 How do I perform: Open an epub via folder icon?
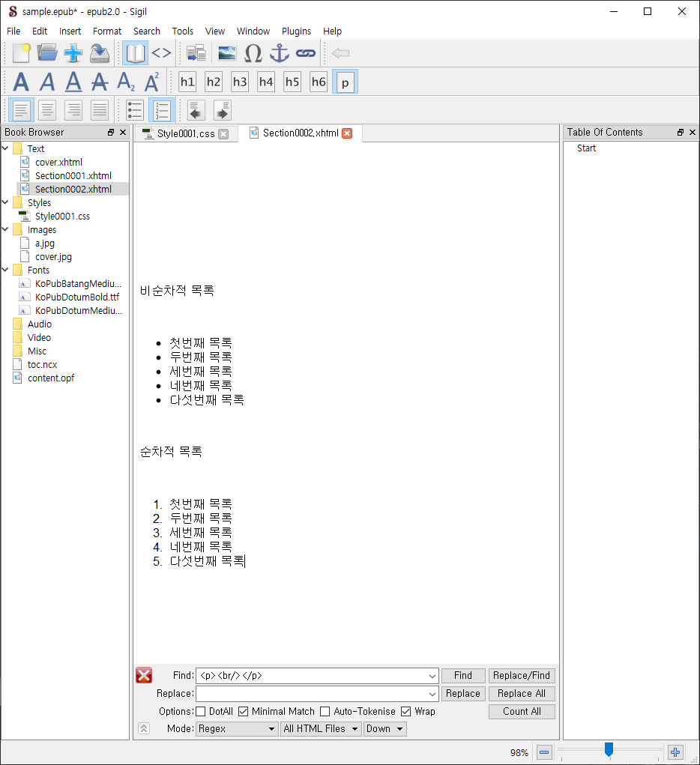pos(47,53)
